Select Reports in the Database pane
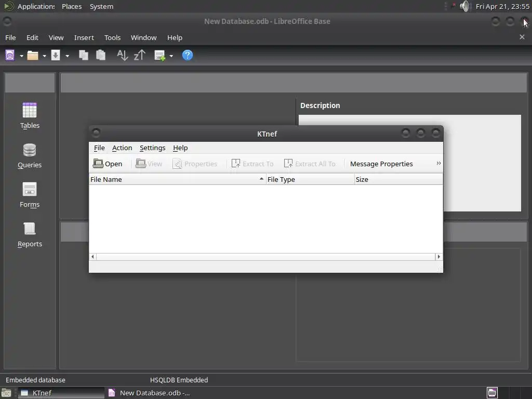Viewport: 532px width, 399px height. (30, 235)
